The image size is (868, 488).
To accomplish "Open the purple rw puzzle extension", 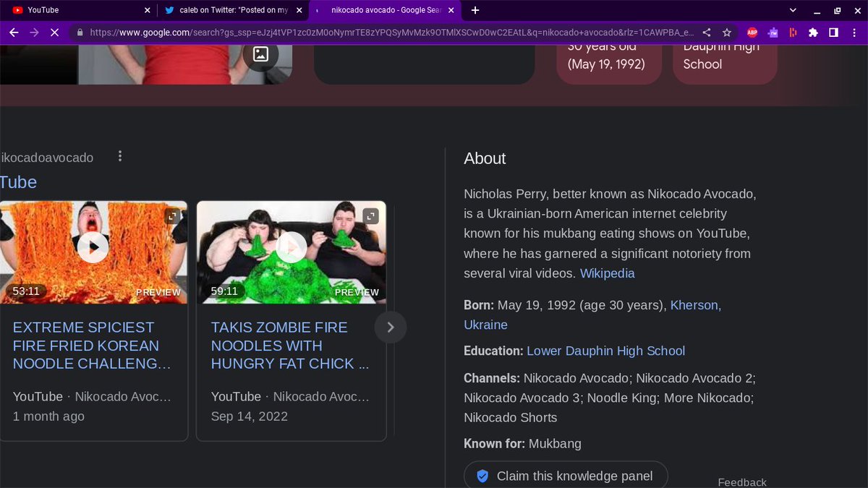I will [773, 33].
